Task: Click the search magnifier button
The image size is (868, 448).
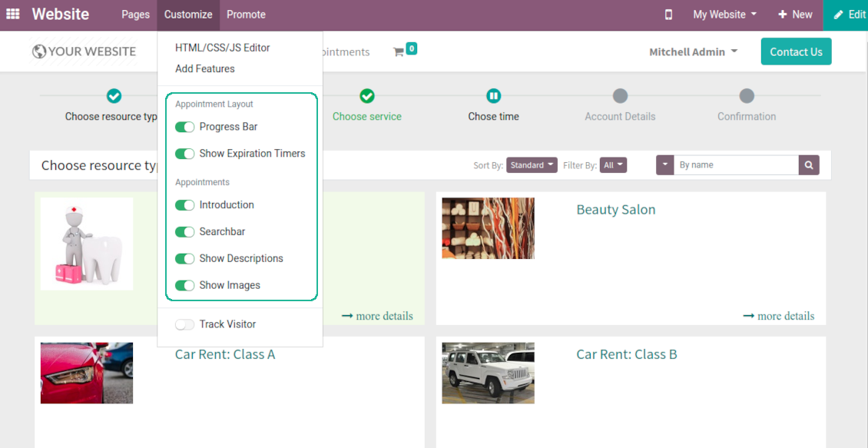Action: (809, 165)
